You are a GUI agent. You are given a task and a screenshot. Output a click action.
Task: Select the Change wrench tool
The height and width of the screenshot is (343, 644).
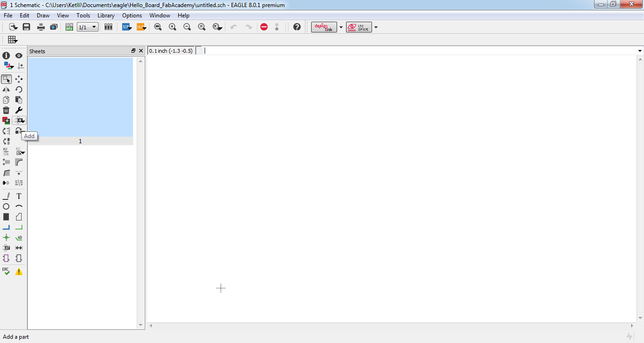pos(19,110)
